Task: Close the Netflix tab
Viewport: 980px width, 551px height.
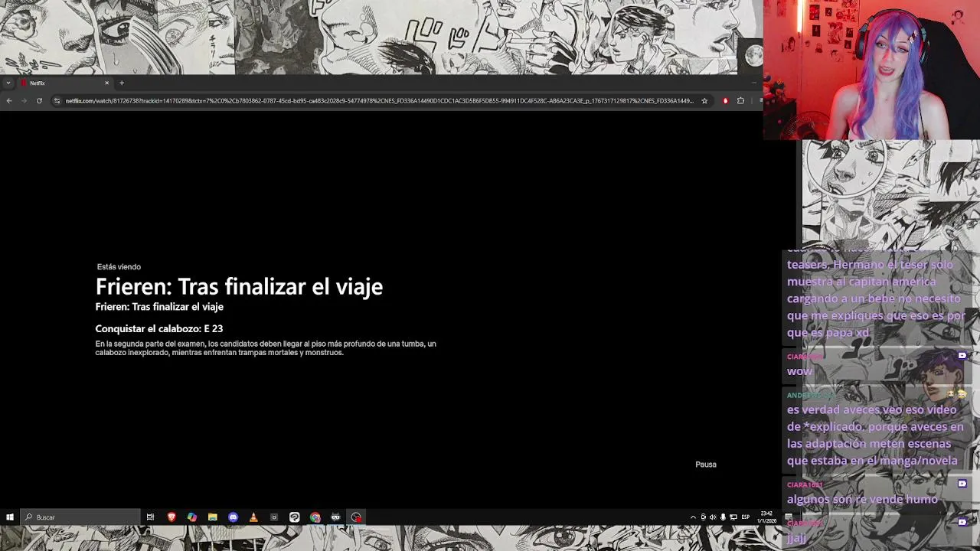Action: pyautogui.click(x=106, y=83)
